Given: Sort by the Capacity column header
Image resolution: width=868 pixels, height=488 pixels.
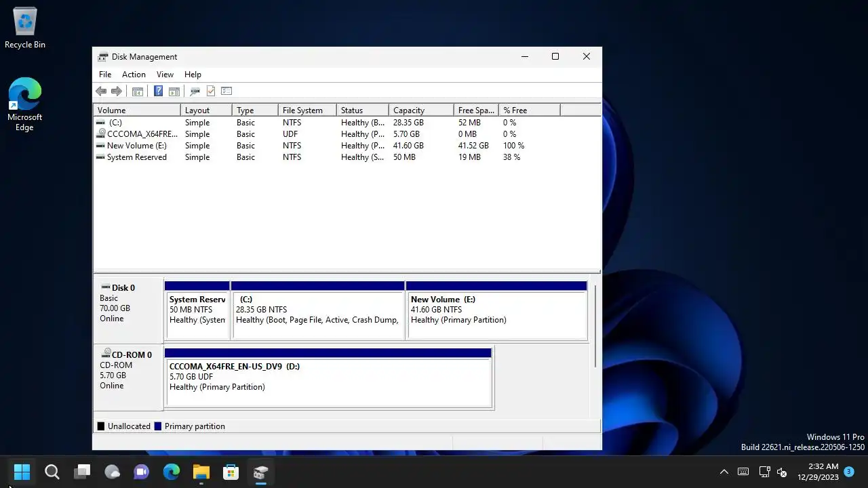Looking at the screenshot, I should tap(421, 110).
